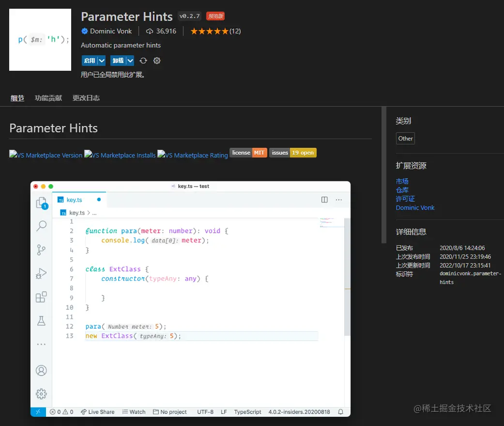Click the code minimap in demo editor

coord(331,222)
